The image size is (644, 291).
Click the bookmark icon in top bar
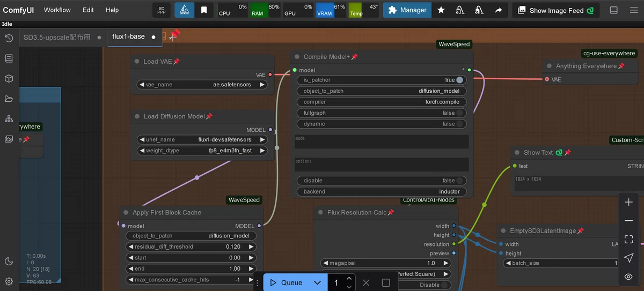click(204, 10)
